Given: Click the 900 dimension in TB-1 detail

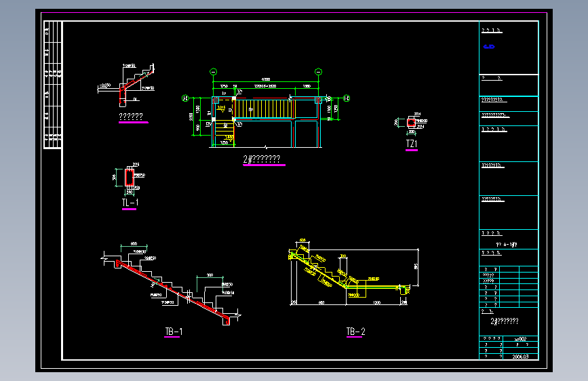Looking at the screenshot, I should coord(210,275).
